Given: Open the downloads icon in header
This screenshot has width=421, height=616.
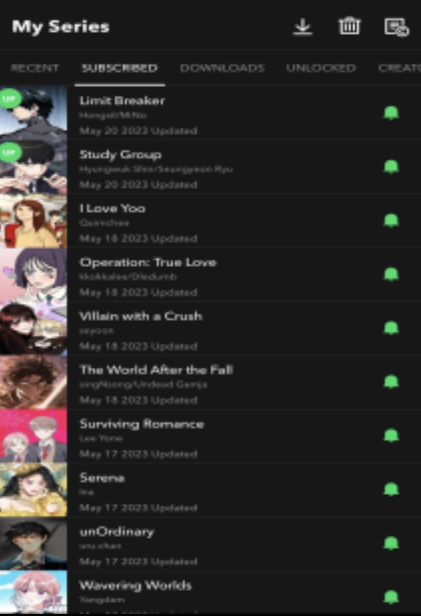Looking at the screenshot, I should pos(303,27).
